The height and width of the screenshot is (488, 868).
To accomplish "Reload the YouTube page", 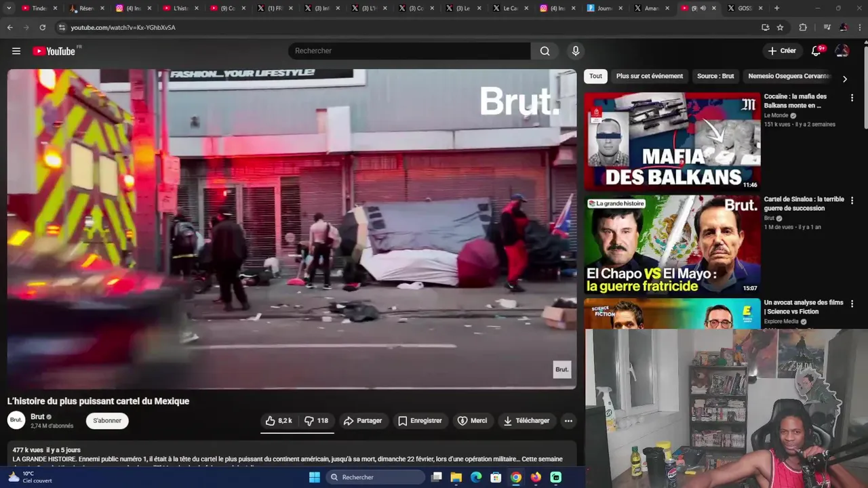I will (x=42, y=27).
